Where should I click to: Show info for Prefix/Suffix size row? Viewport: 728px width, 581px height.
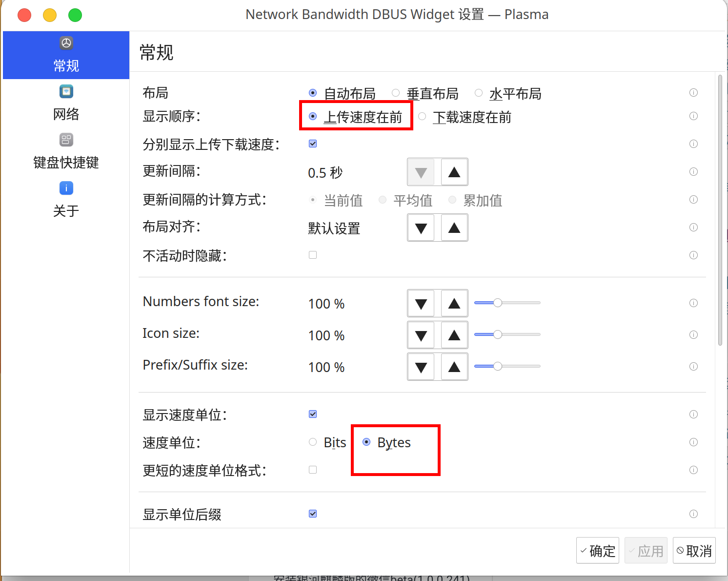pyautogui.click(x=693, y=367)
